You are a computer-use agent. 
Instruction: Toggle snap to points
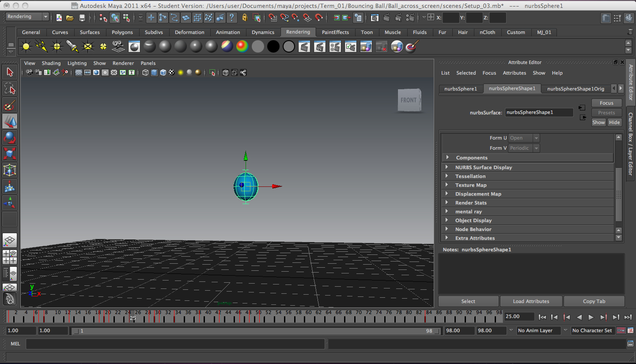(295, 18)
